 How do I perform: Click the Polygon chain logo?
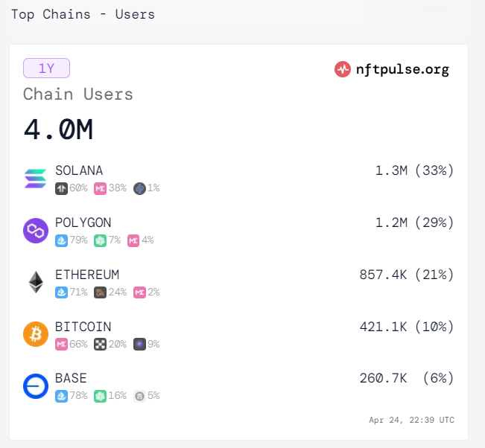coord(36,231)
